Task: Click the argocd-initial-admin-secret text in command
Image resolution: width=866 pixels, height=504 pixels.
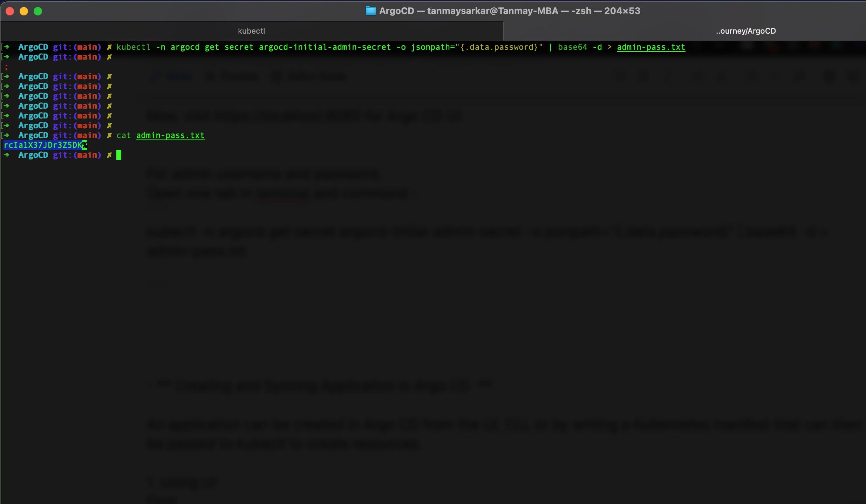Action: [x=325, y=47]
